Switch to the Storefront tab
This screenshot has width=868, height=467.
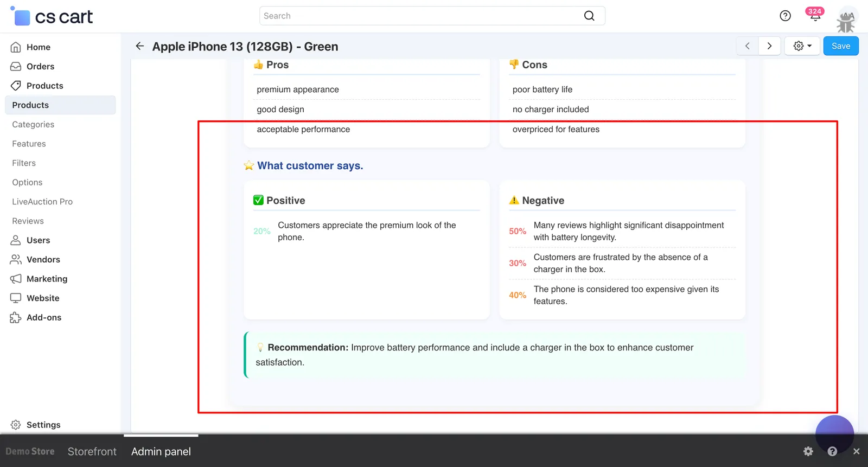(92, 451)
